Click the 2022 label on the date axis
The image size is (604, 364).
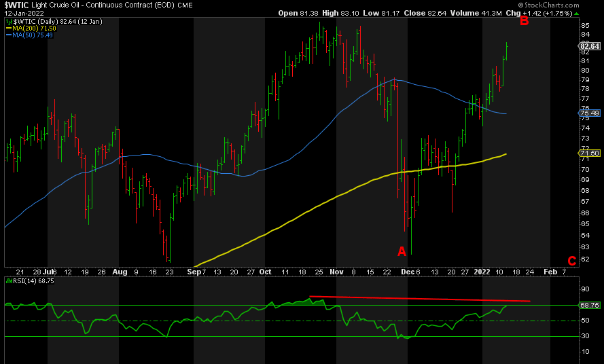[x=482, y=272]
